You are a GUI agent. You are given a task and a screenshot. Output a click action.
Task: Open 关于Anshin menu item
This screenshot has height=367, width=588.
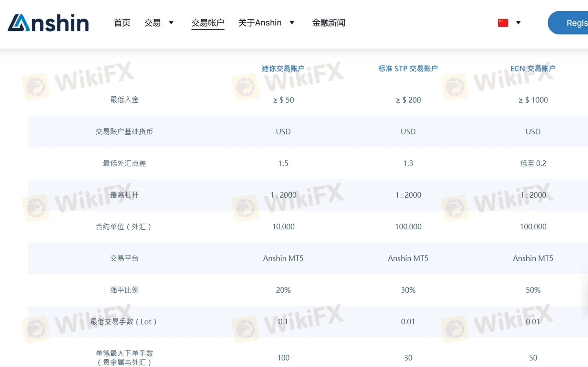point(260,23)
